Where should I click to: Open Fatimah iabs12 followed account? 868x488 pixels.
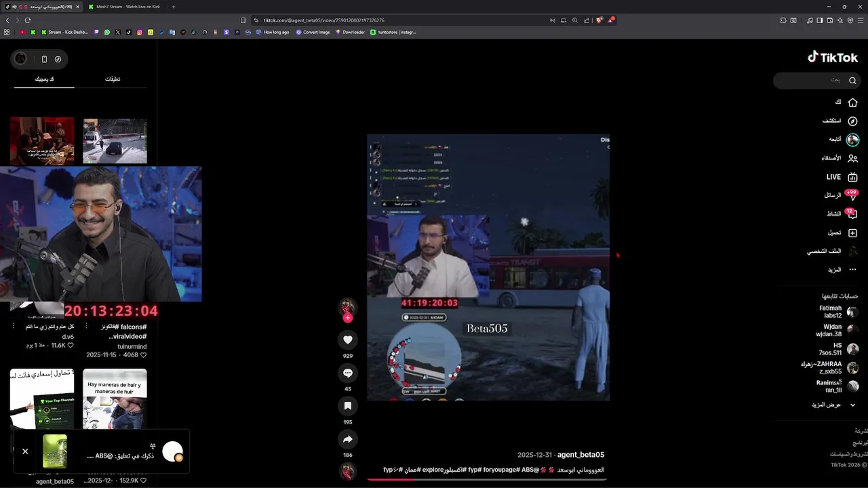click(x=839, y=312)
